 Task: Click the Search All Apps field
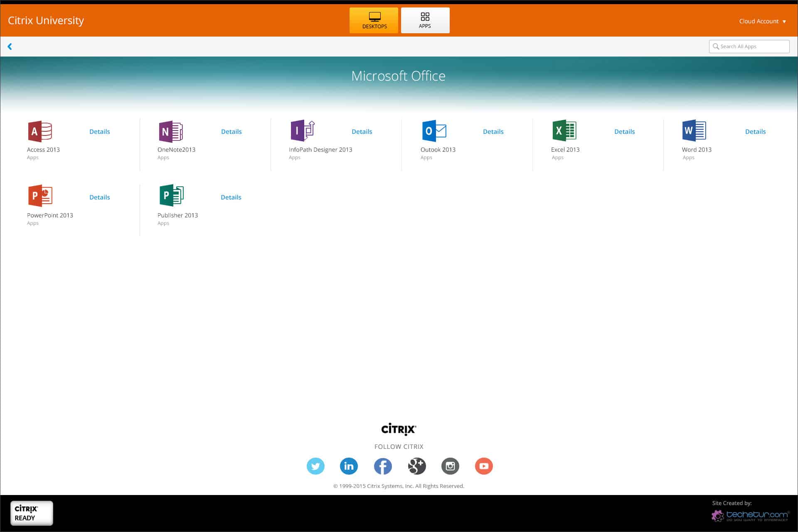[x=749, y=47]
